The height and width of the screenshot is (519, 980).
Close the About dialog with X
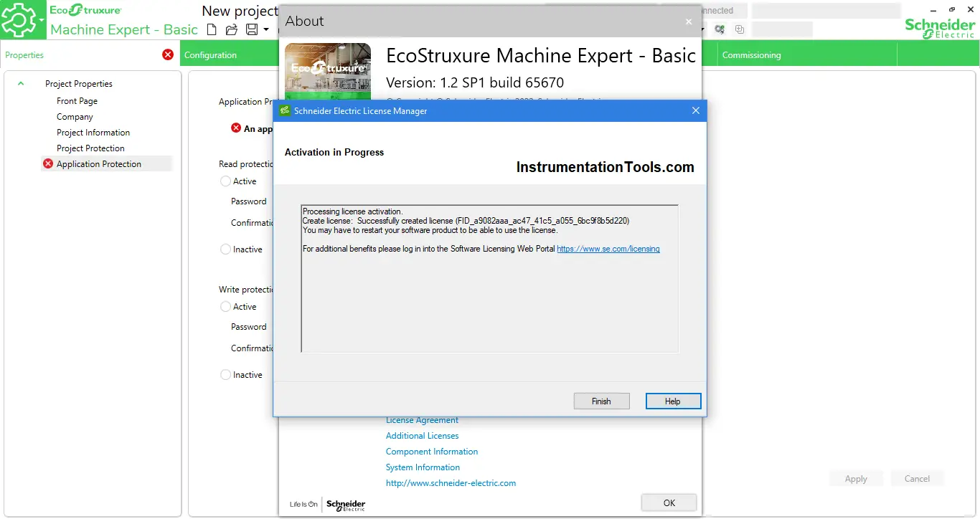[x=689, y=22]
